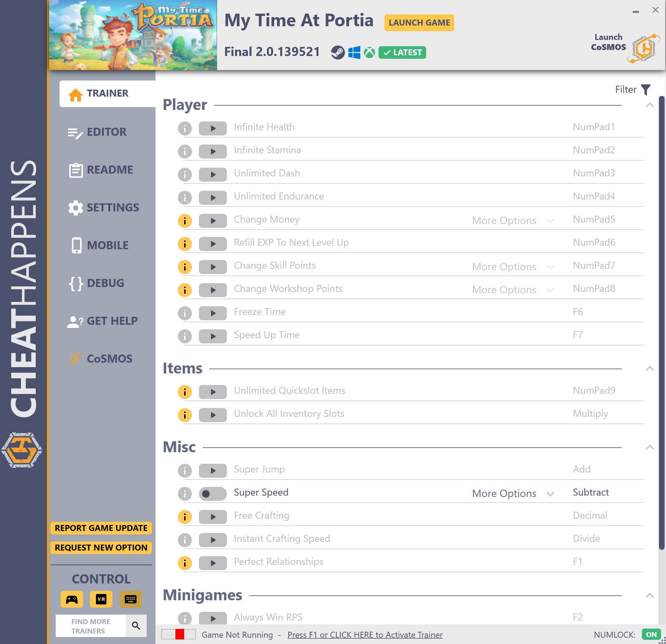This screenshot has height=644, width=666.
Task: Toggle the NUMLOCK ON indicator
Action: point(651,634)
